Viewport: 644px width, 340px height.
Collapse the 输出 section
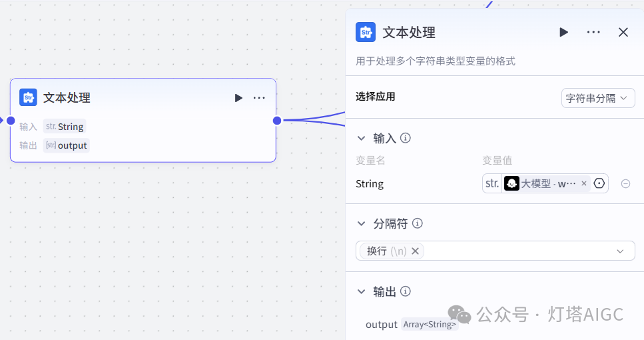click(x=362, y=292)
